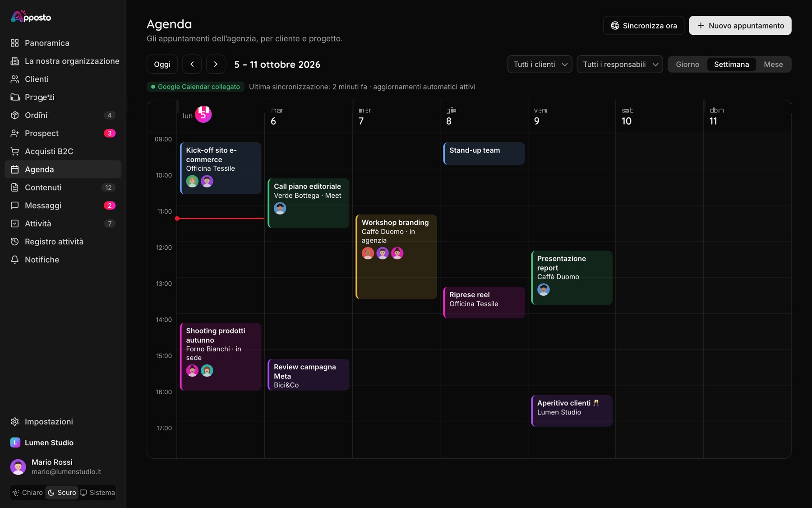Click the Acquisti B2C cart icon
The height and width of the screenshot is (508, 812).
15,151
